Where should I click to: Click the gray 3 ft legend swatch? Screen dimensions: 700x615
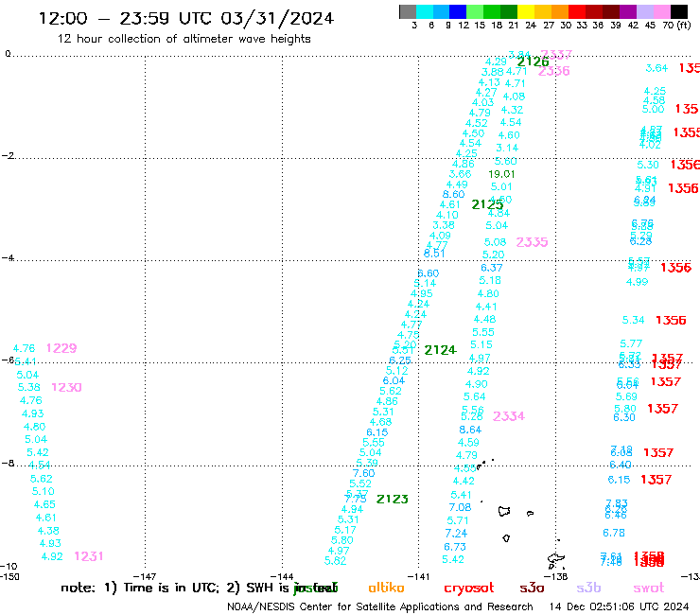[x=408, y=12]
